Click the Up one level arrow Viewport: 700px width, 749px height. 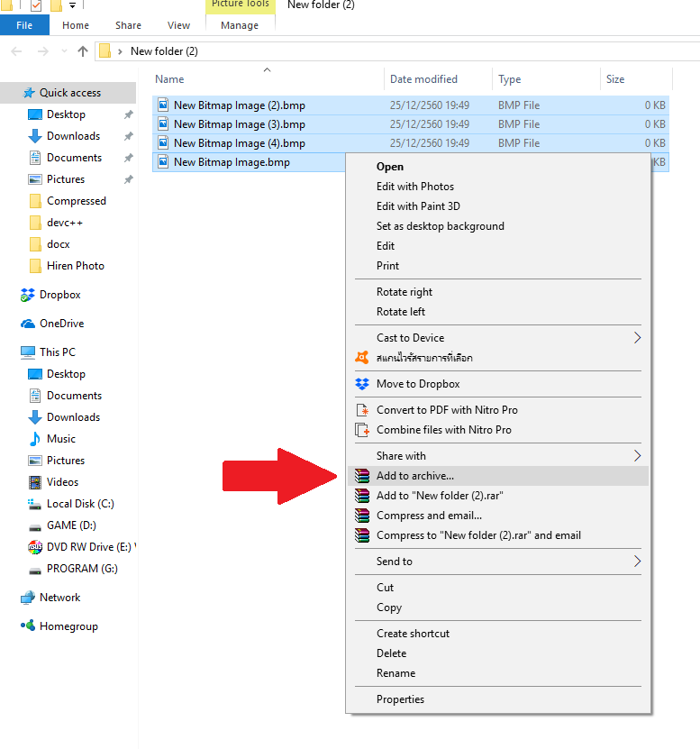(83, 51)
